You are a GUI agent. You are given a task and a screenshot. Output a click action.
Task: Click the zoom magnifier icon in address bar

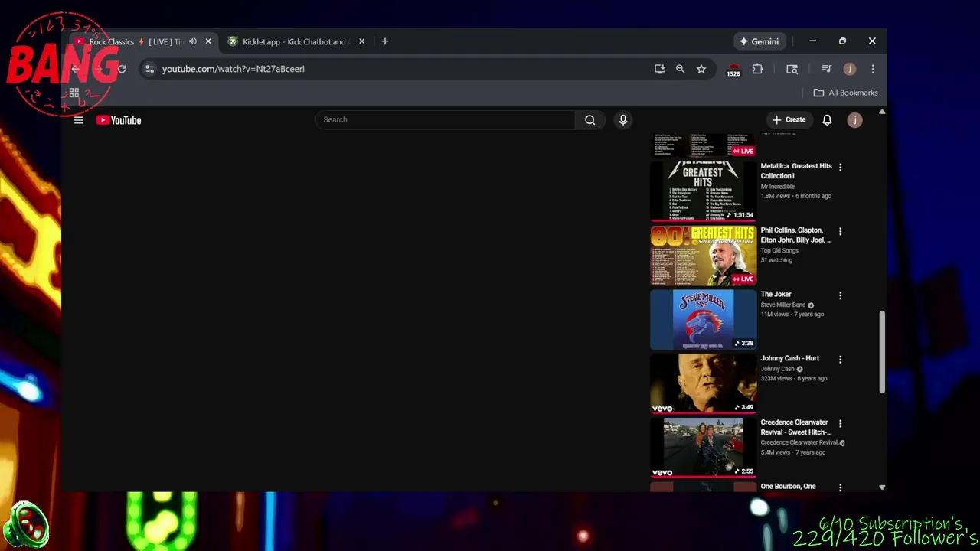pyautogui.click(x=681, y=69)
